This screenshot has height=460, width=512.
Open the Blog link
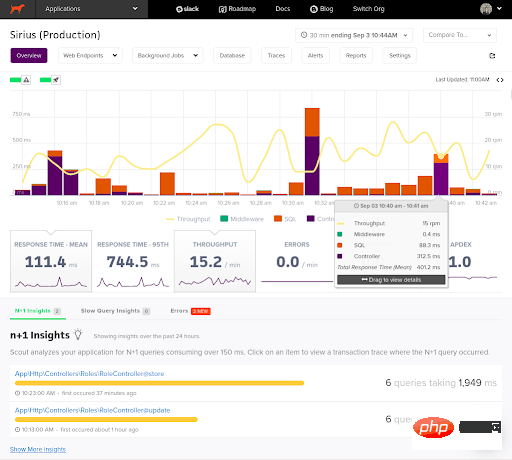pyautogui.click(x=322, y=9)
